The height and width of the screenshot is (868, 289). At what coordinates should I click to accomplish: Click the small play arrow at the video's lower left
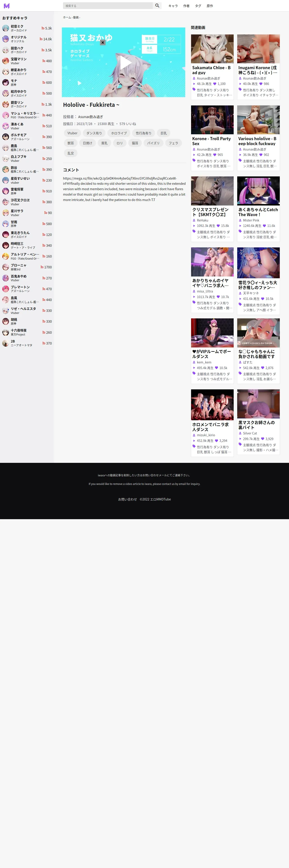(79, 83)
